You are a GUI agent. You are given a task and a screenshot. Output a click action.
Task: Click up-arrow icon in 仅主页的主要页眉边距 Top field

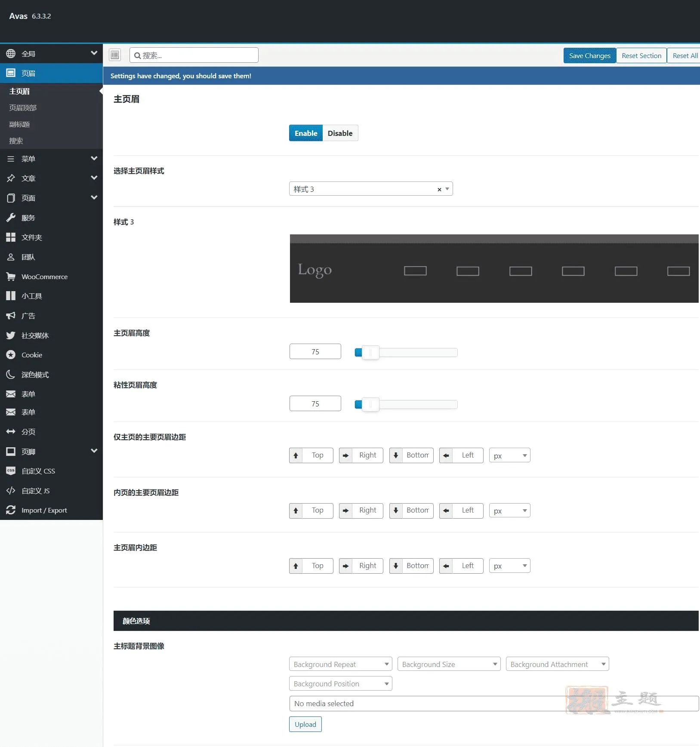(x=296, y=455)
